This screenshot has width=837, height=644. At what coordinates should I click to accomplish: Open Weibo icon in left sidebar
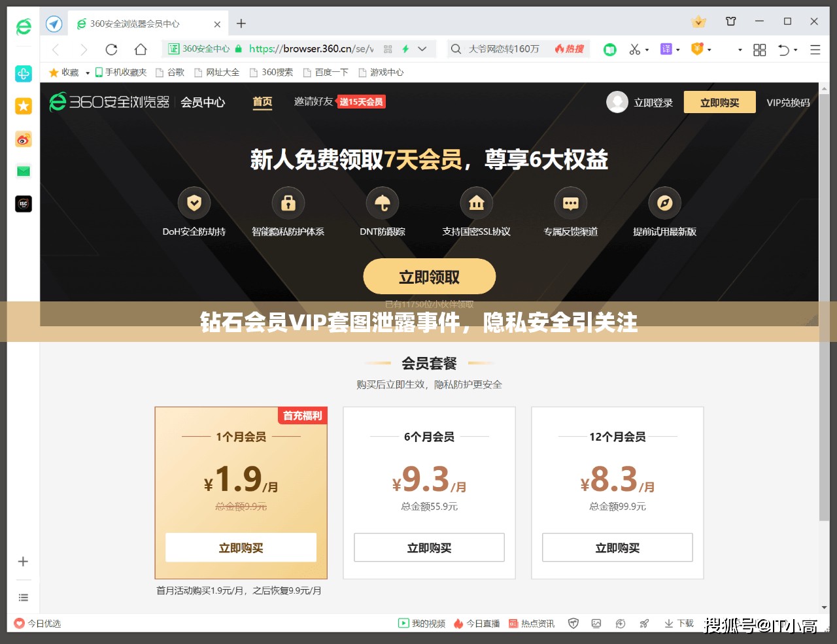point(24,139)
